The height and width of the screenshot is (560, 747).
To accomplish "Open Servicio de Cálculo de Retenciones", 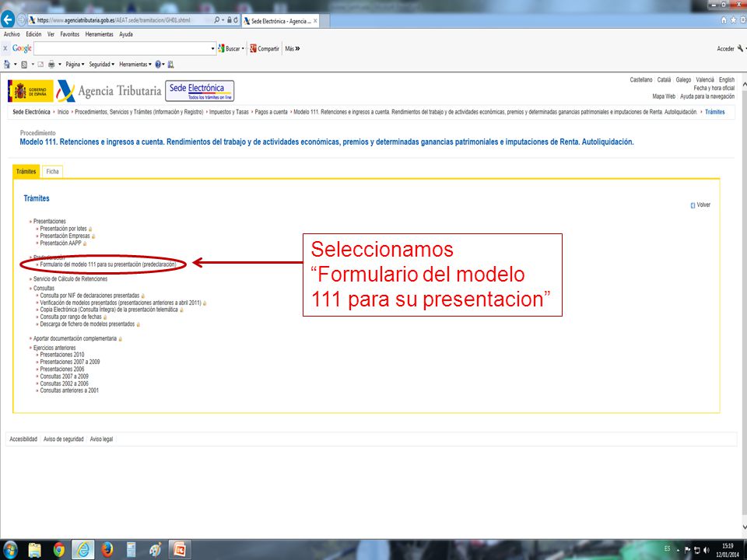I will click(70, 279).
